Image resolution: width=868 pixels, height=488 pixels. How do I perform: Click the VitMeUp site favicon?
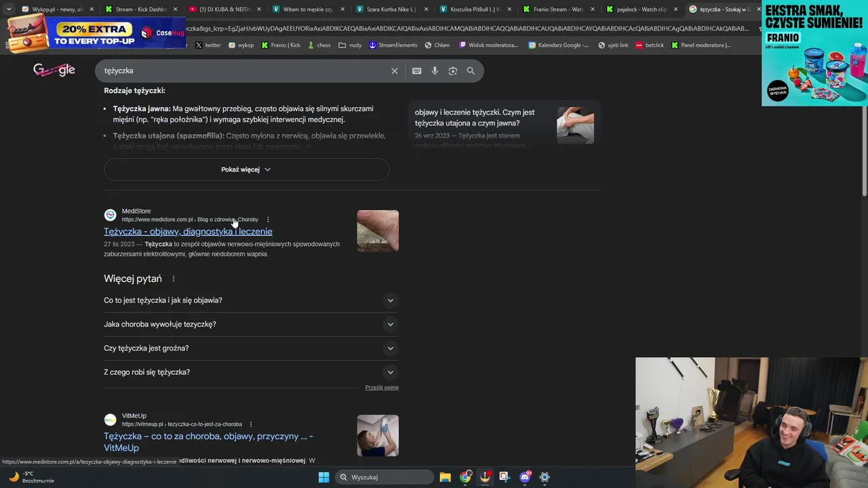tap(110, 420)
